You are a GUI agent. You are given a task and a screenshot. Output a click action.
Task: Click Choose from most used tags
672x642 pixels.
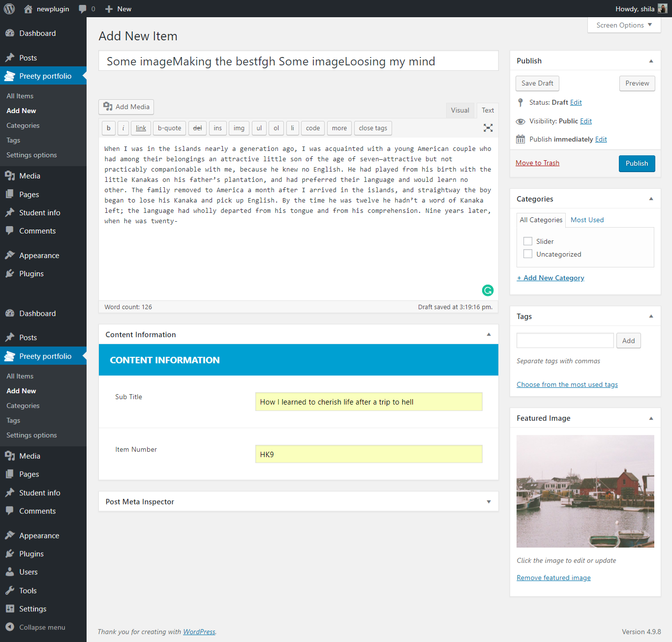567,385
